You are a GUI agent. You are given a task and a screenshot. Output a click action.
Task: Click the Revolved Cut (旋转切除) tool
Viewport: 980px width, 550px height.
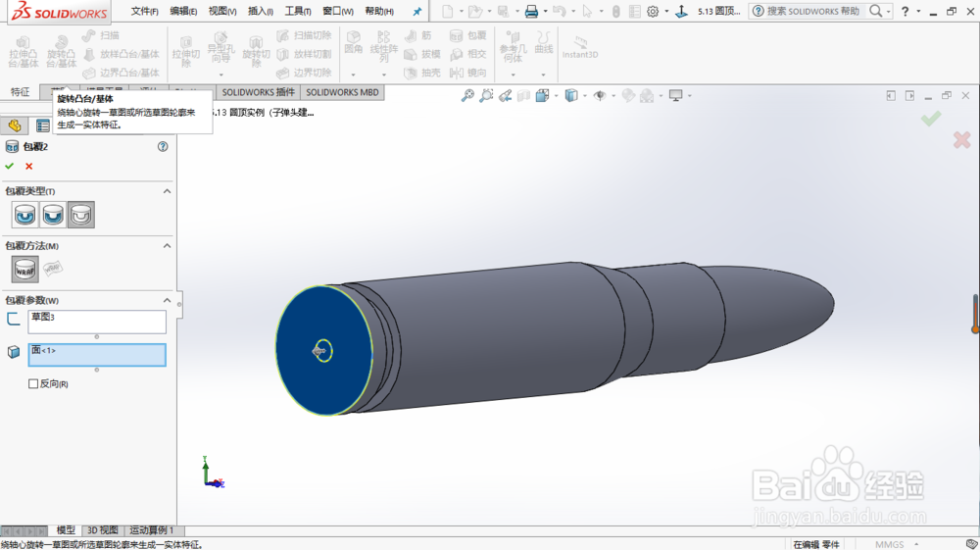click(256, 53)
